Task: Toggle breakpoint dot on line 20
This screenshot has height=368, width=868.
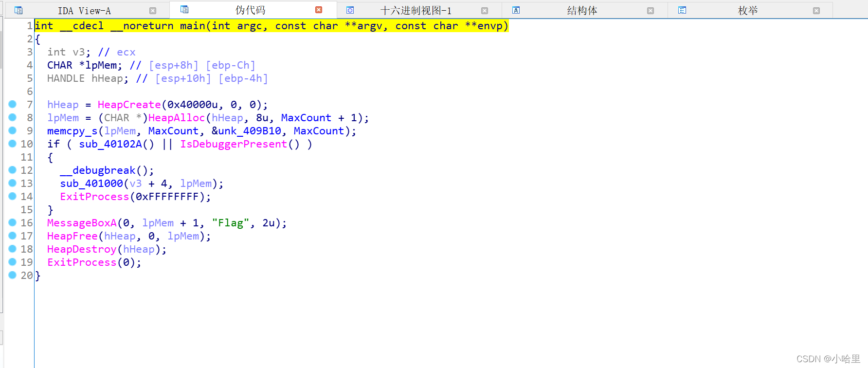Action: 13,275
